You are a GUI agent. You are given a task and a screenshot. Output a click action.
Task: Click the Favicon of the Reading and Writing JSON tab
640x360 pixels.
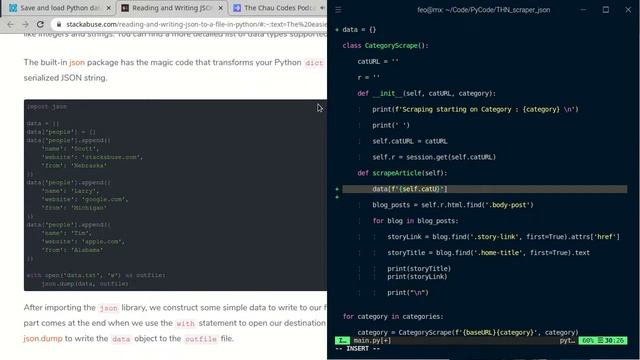[125, 8]
